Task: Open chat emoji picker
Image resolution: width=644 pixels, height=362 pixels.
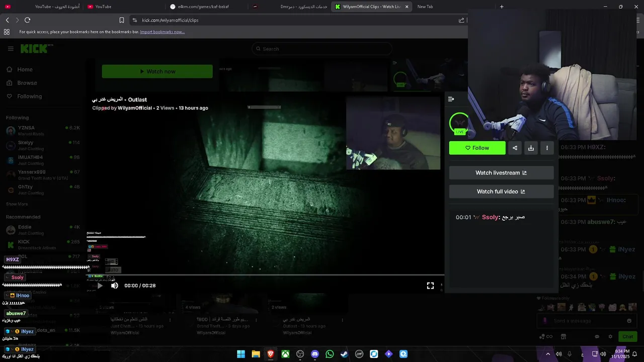Action: pos(629,321)
